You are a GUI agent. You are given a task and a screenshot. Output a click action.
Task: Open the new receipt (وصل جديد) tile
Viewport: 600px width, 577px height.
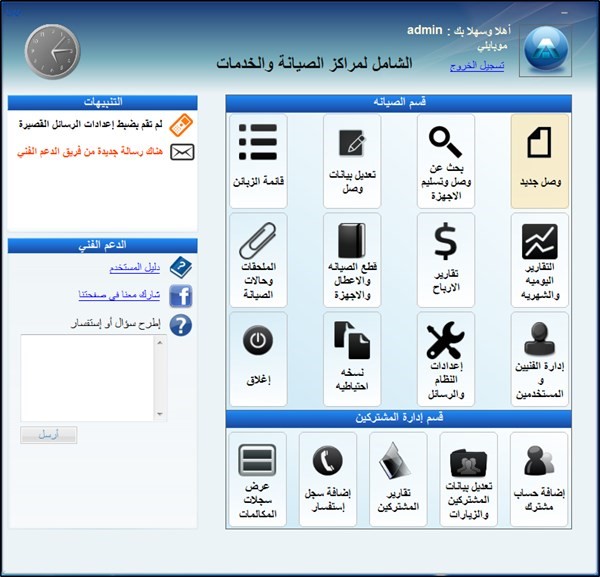(x=540, y=160)
